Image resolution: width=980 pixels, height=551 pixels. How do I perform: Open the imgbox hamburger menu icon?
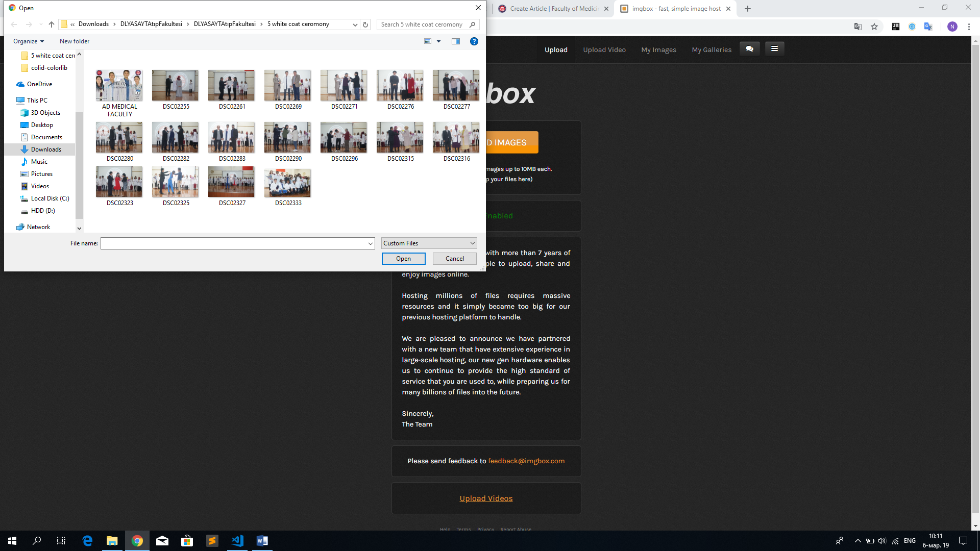tap(774, 49)
